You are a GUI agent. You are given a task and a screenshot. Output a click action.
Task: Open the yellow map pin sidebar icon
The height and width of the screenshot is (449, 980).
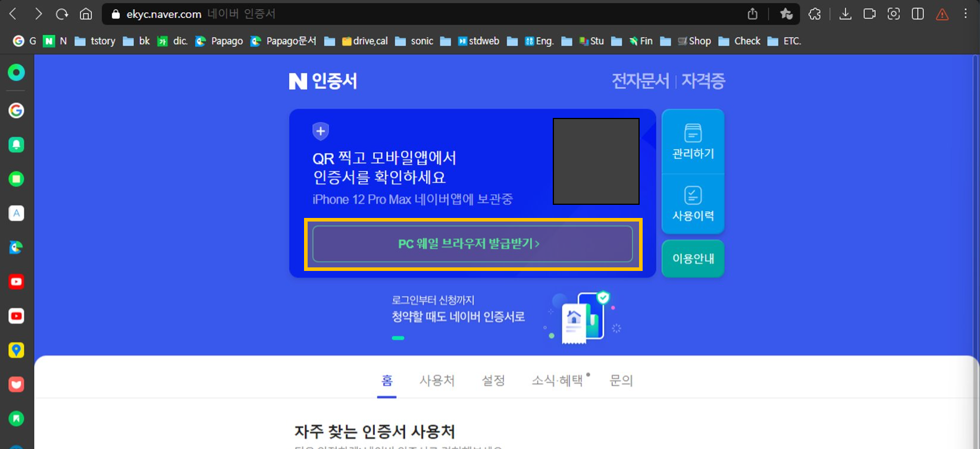point(16,350)
